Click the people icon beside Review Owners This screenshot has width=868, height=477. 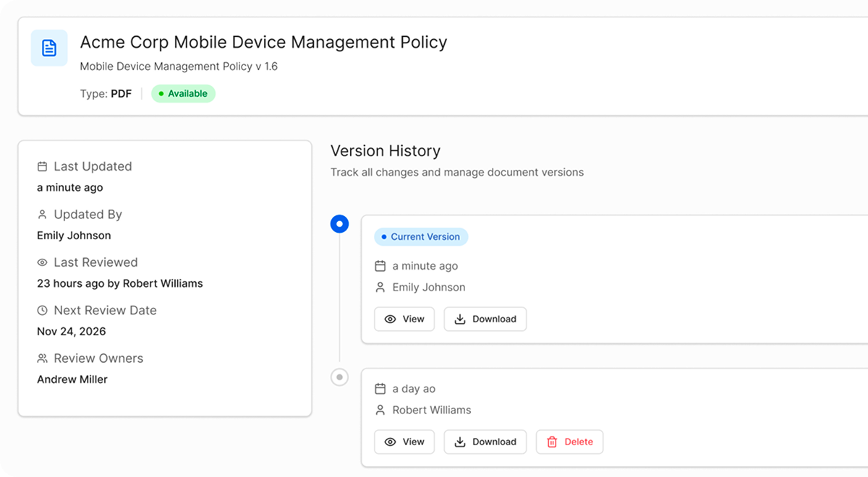(42, 358)
